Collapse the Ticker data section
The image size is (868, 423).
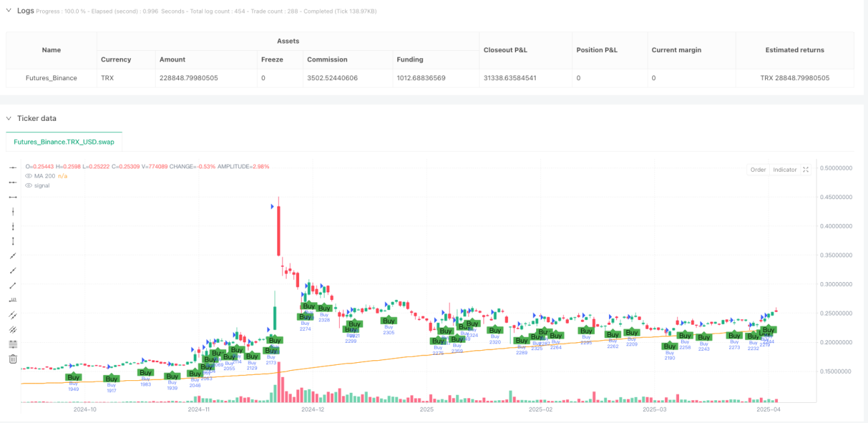tap(9, 118)
